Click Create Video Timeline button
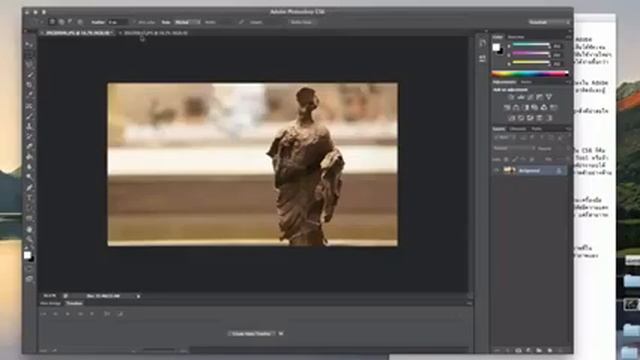The height and width of the screenshot is (360, 640). point(251,333)
